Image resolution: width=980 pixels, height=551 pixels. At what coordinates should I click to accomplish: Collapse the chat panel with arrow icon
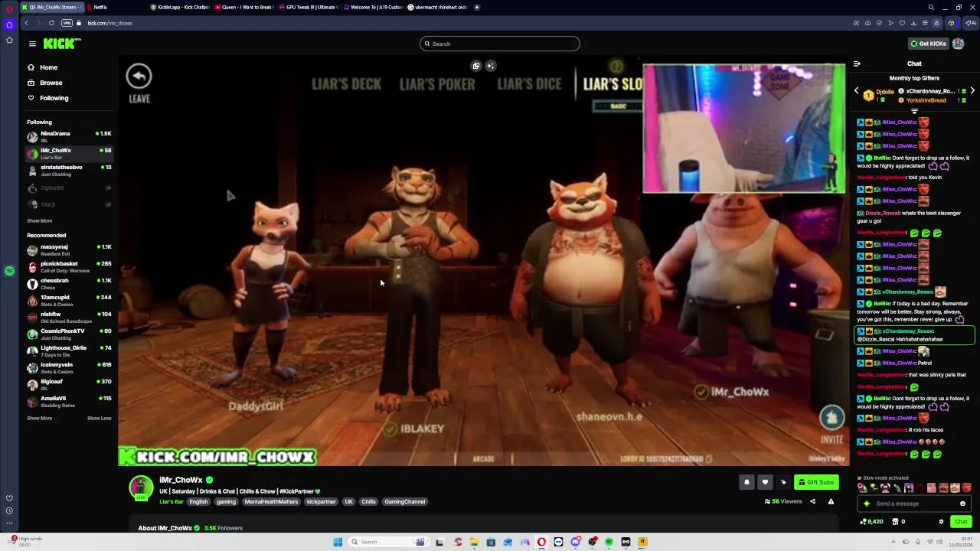pyautogui.click(x=857, y=64)
